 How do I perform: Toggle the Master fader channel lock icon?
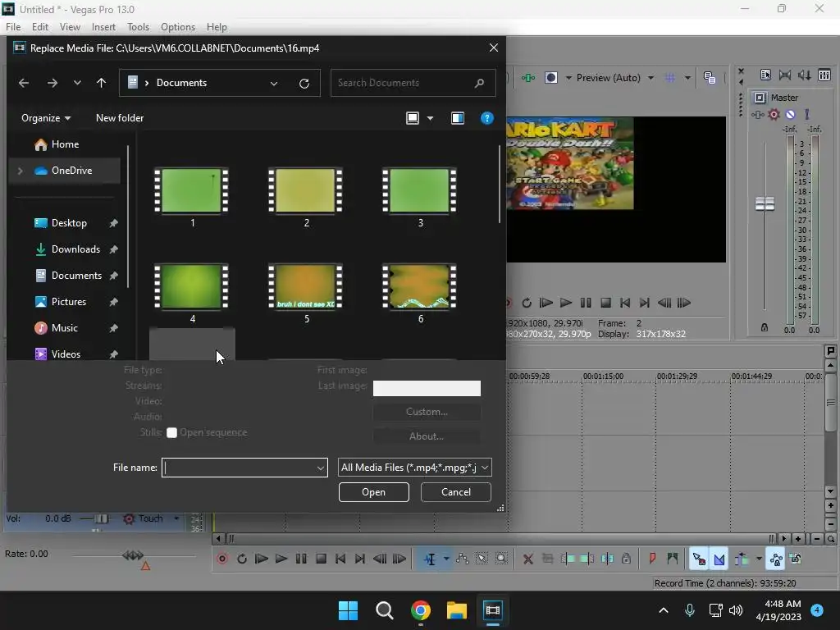[765, 327]
